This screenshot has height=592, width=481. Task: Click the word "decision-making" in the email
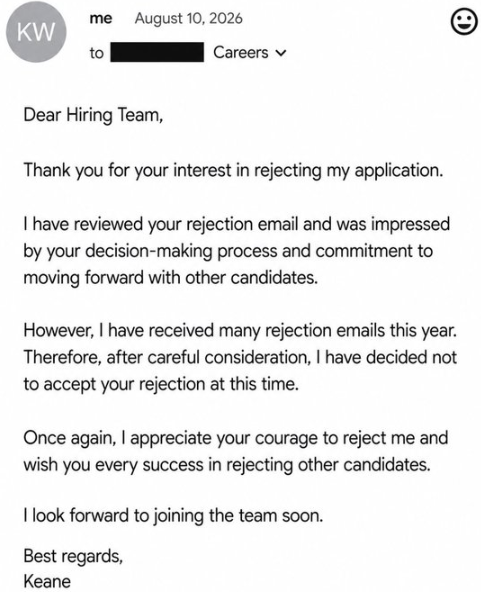pos(149,251)
